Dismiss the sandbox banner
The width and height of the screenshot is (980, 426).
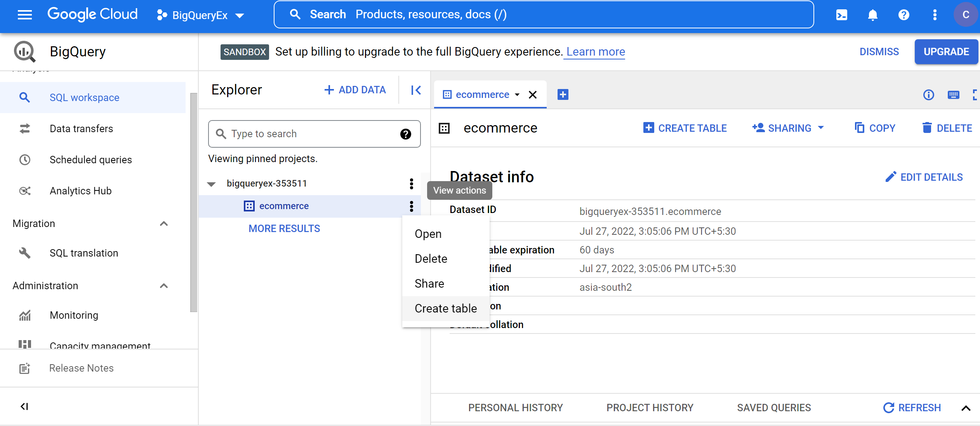point(879,52)
